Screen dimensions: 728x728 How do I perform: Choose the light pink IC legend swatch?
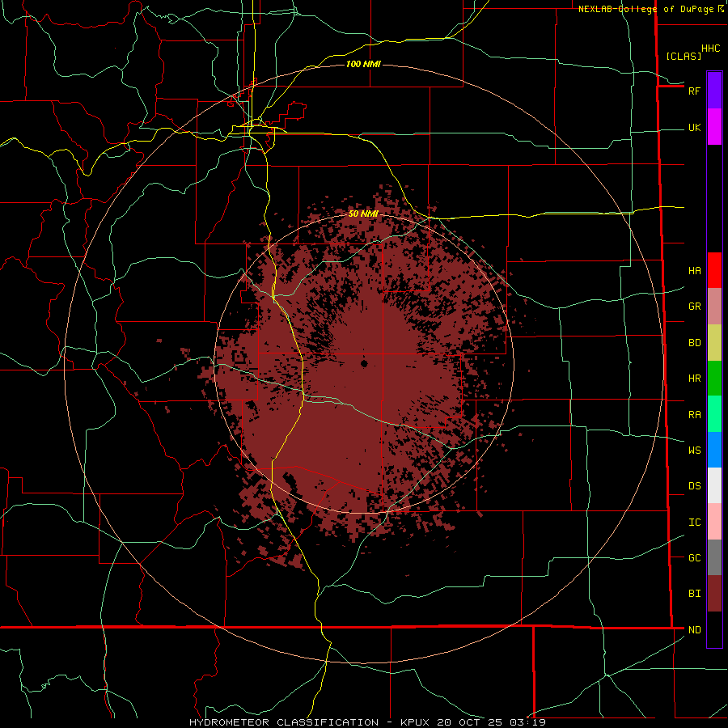pyautogui.click(x=714, y=522)
